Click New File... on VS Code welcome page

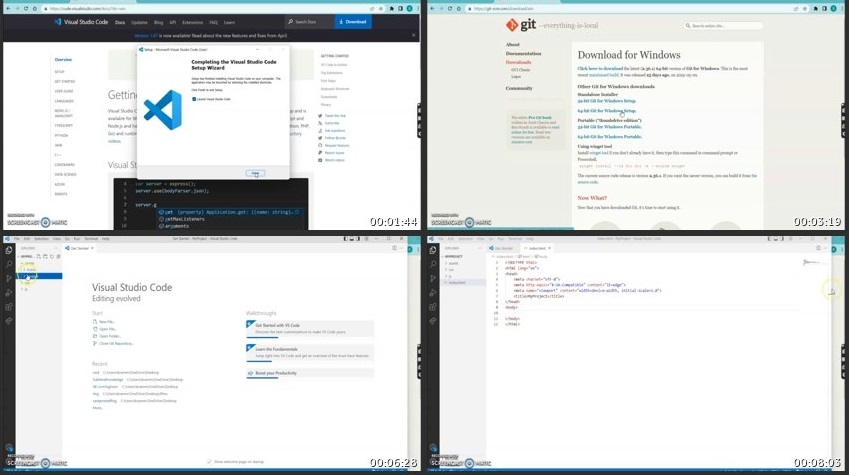(104, 322)
